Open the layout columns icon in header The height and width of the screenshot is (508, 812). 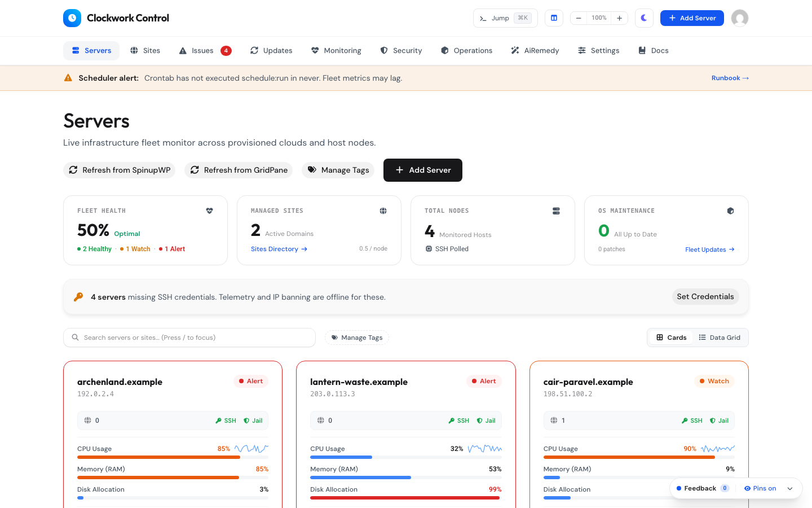pyautogui.click(x=554, y=18)
